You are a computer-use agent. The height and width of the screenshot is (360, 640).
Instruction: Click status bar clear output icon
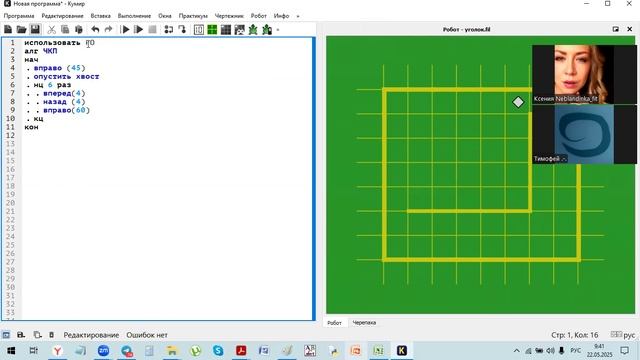pos(51,335)
